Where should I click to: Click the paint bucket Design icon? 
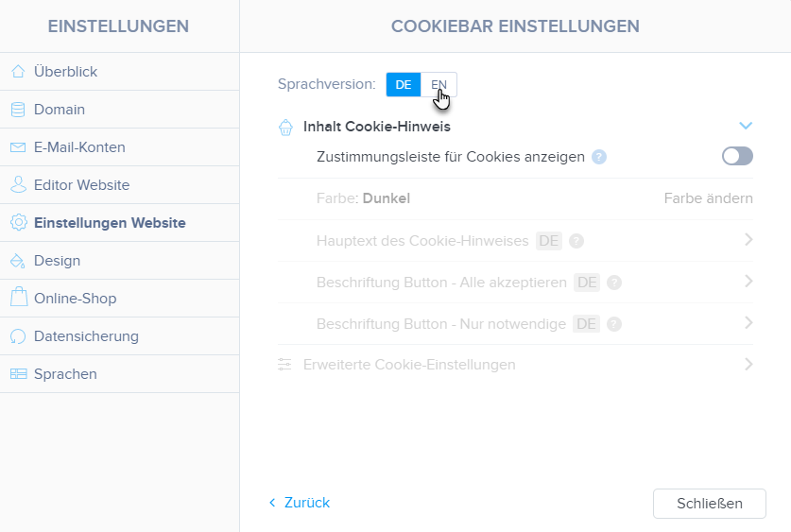coord(18,261)
